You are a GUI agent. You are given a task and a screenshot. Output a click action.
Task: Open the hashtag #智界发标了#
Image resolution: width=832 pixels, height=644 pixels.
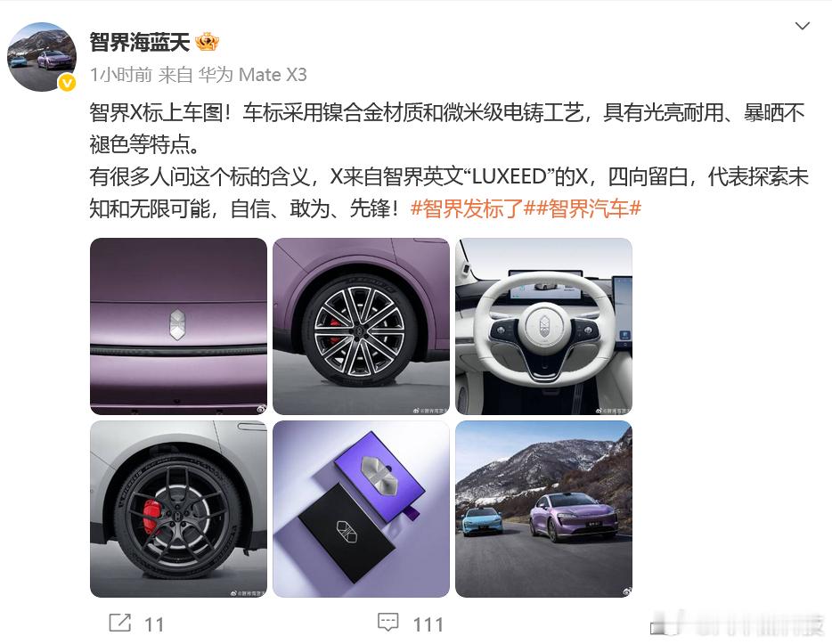pos(468,208)
